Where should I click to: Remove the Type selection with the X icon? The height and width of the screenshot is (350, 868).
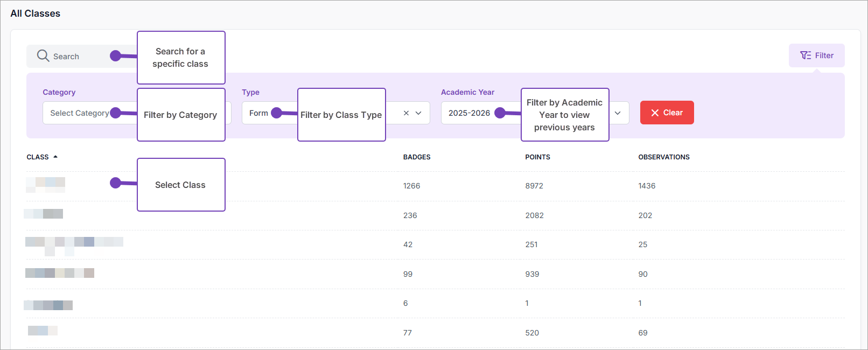(406, 113)
